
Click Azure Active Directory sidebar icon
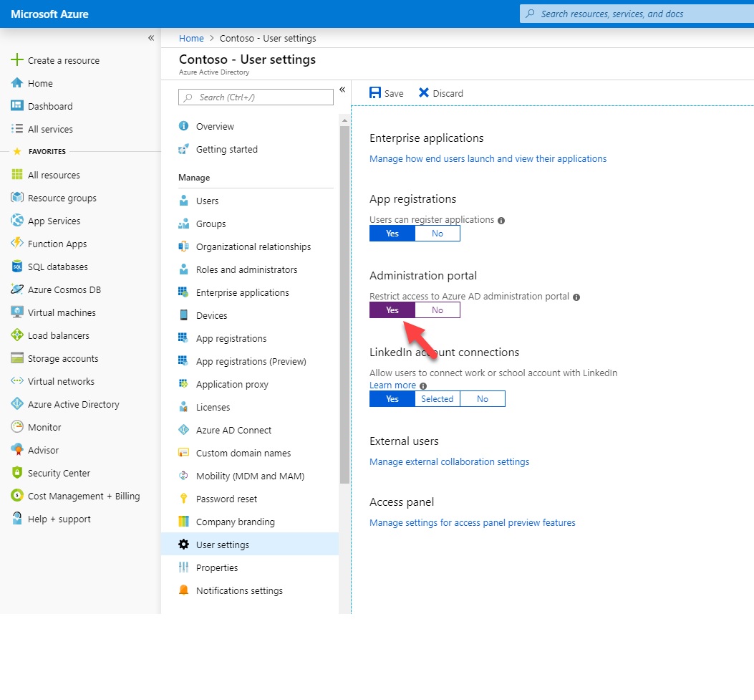tap(17, 403)
